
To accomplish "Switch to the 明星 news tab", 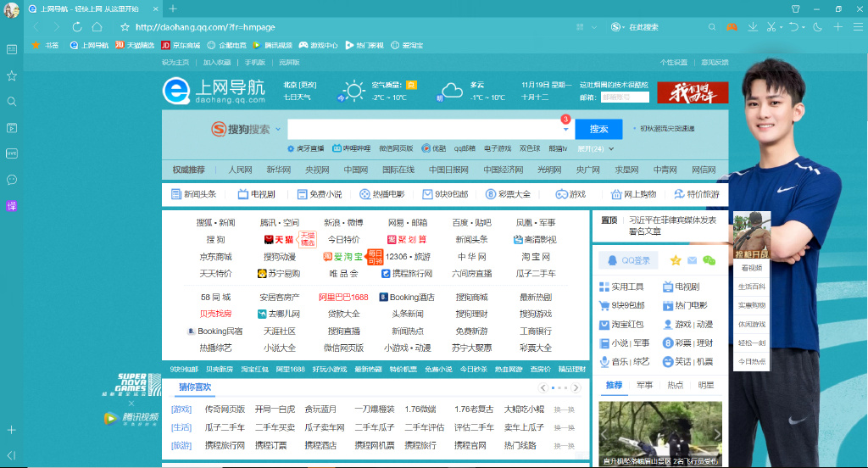I will coord(706,385).
